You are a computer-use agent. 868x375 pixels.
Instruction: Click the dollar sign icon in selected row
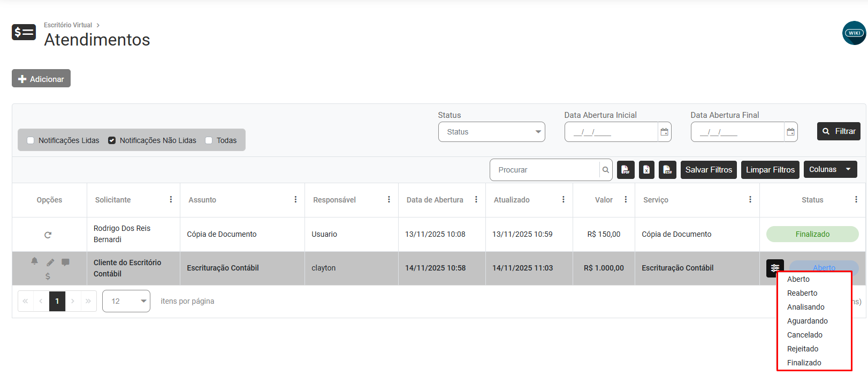[48, 276]
